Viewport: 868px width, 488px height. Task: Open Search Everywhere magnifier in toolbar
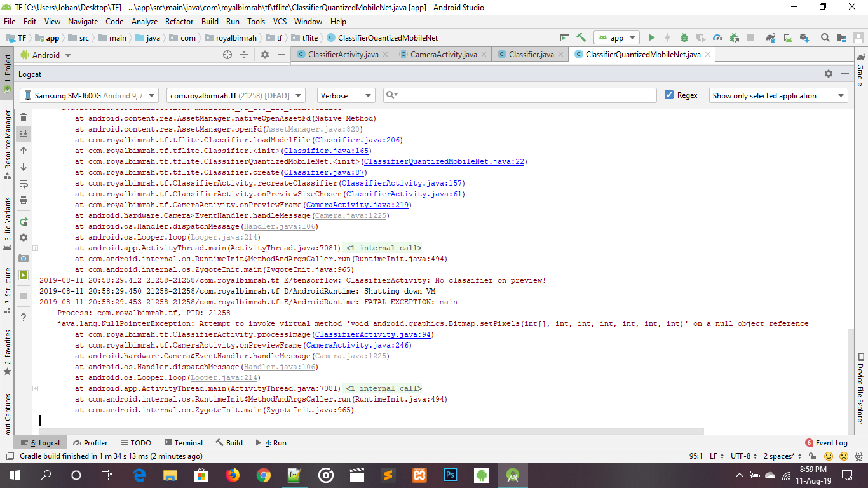point(825,38)
